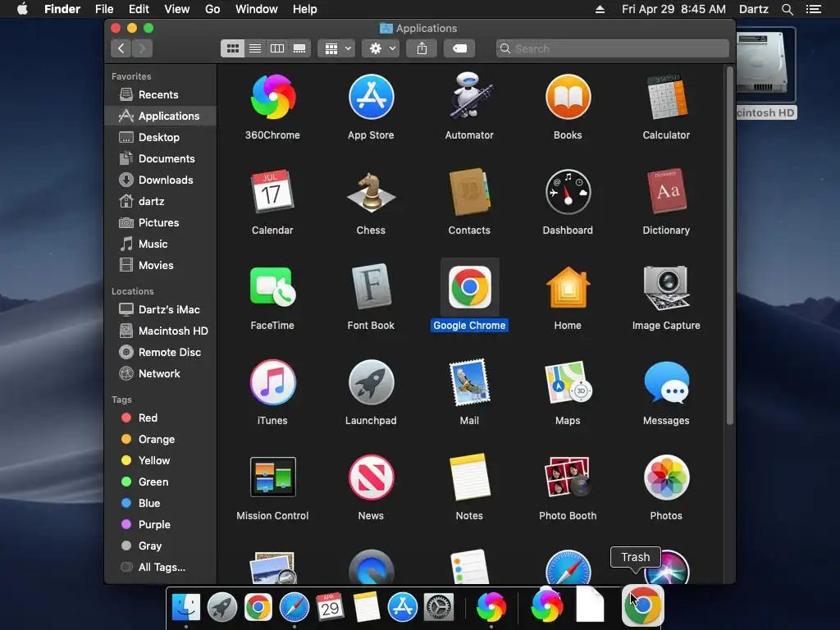Open the Window menu
840x630 pixels.
click(257, 9)
